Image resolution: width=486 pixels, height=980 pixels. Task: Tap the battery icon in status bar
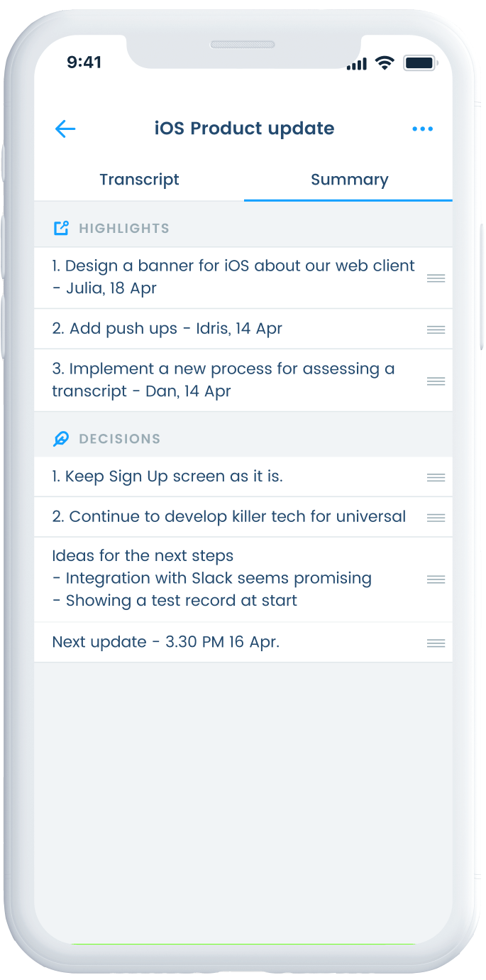419,63
